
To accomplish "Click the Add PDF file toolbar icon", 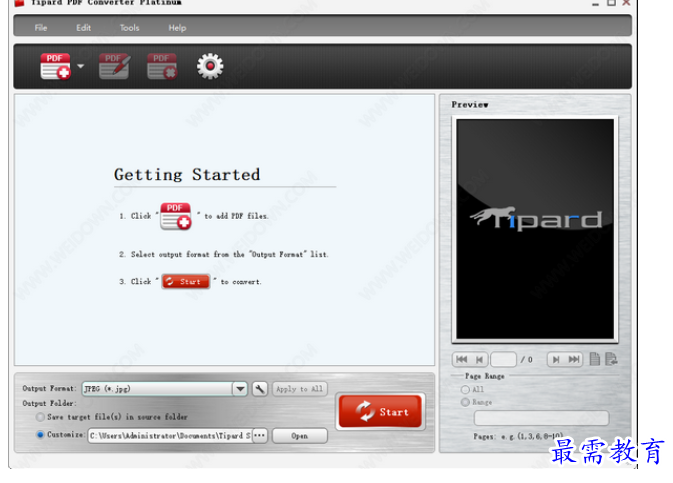I will (55, 66).
